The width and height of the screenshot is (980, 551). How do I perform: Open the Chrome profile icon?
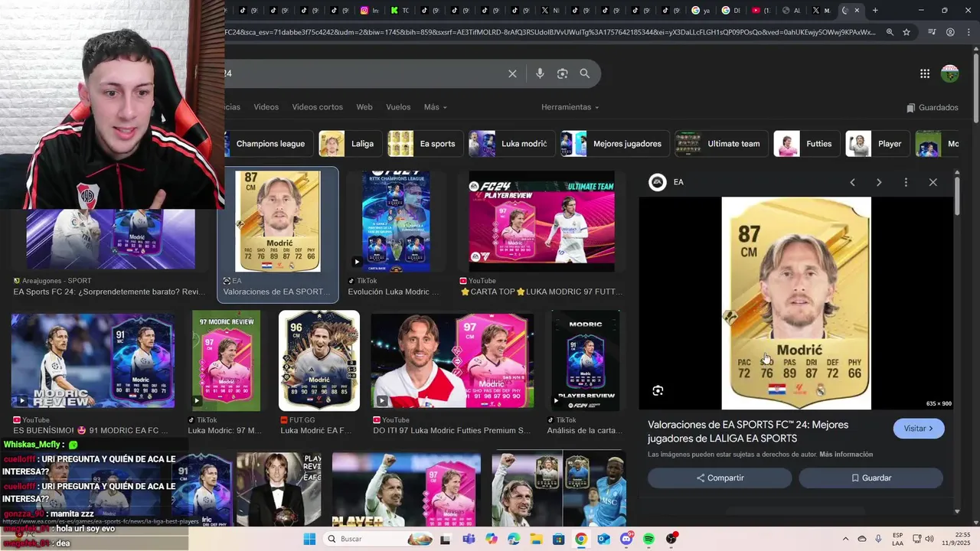950,32
